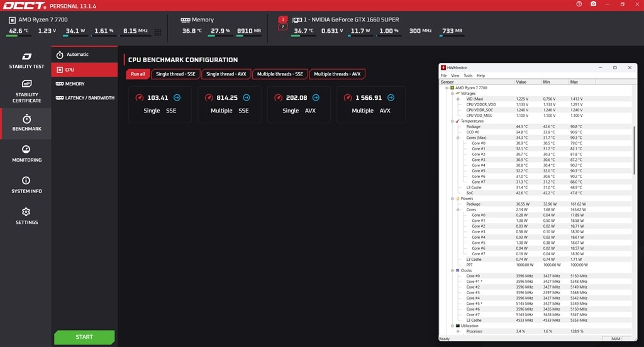
Task: Click the GPU card icon in header
Action: pyautogui.click(x=297, y=19)
